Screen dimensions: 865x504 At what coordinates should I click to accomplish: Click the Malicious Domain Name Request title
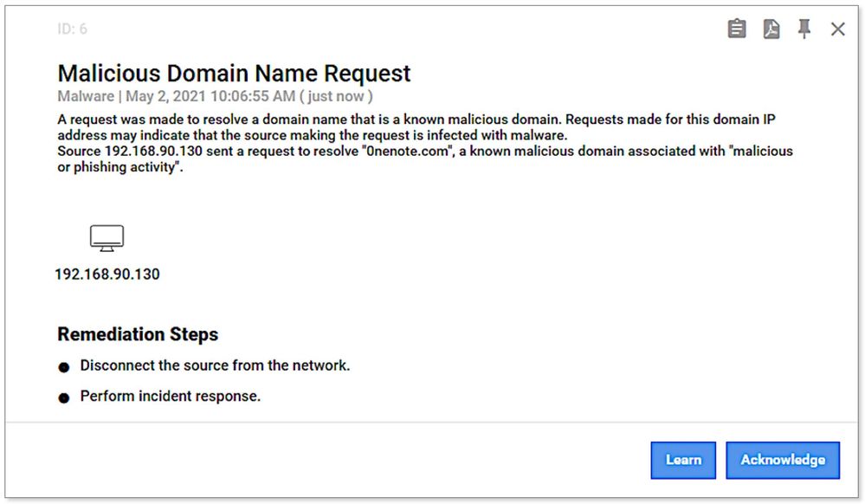[233, 74]
